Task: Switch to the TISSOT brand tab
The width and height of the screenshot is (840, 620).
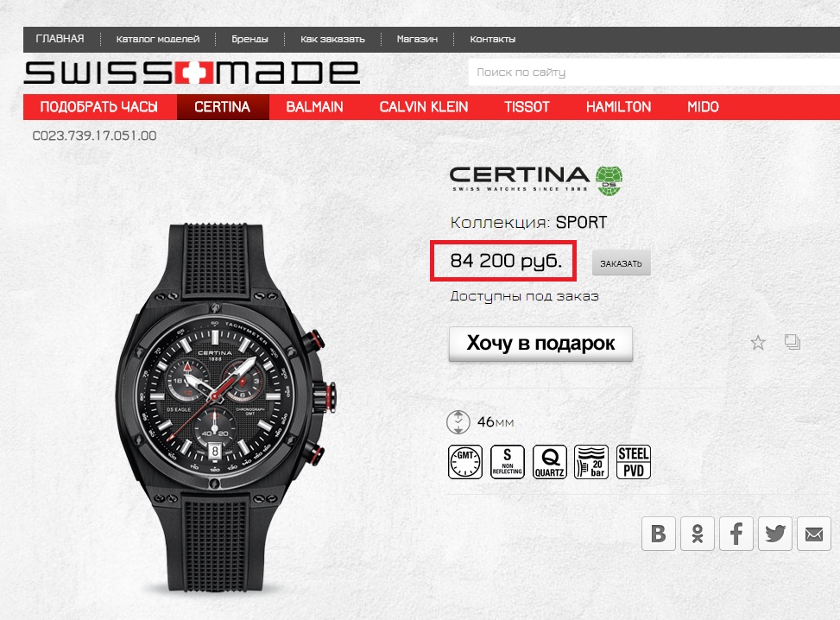Action: tap(527, 107)
